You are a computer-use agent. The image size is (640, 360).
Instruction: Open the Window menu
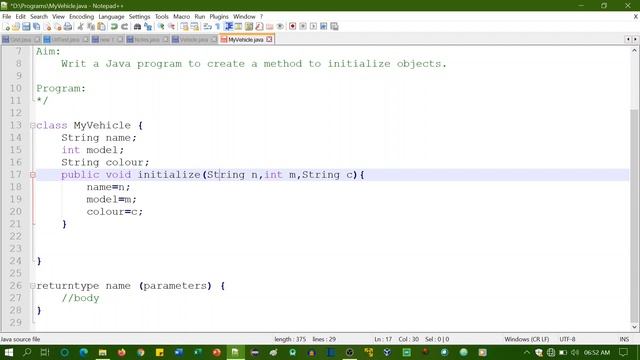pyautogui.click(x=244, y=17)
